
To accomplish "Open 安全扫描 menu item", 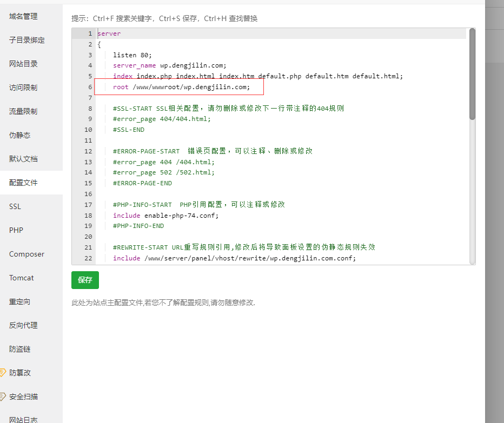I will (x=23, y=397).
